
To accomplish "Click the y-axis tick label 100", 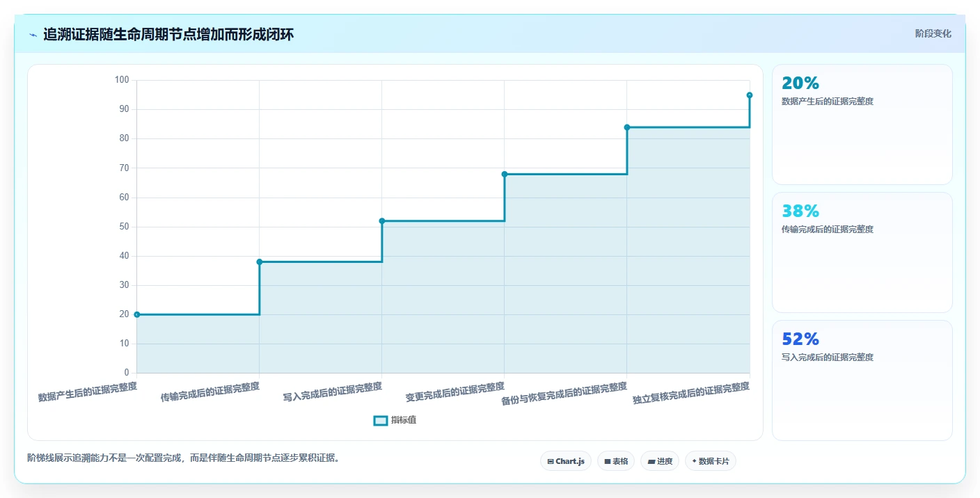I will (x=122, y=80).
